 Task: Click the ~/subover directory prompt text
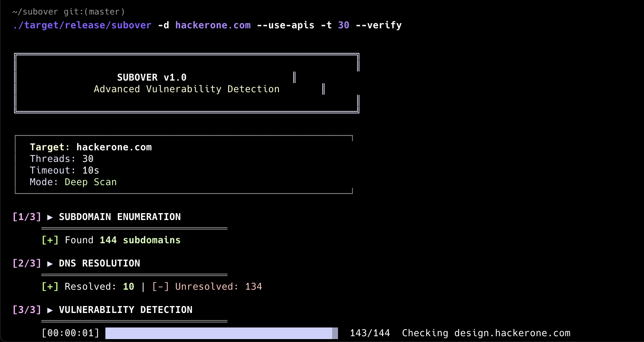(35, 12)
